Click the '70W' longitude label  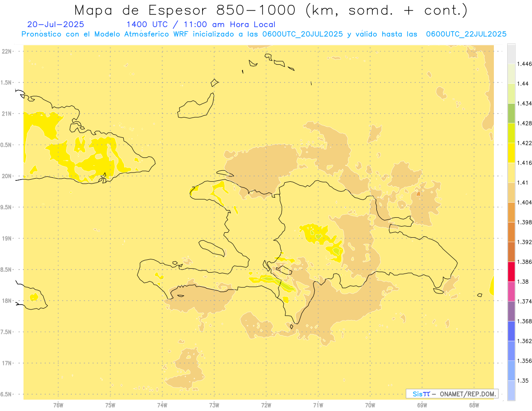point(370,405)
